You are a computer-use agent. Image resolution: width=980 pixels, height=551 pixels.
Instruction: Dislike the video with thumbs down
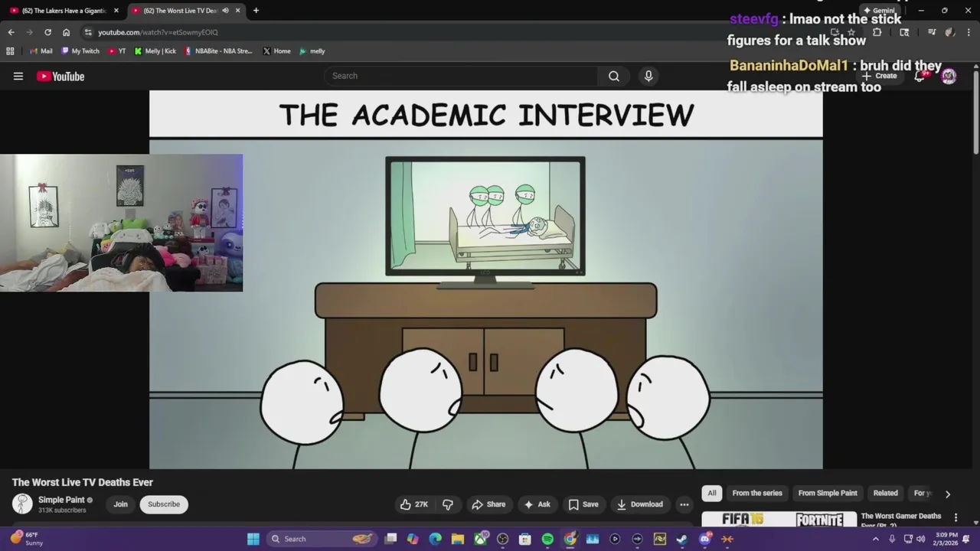(x=448, y=504)
